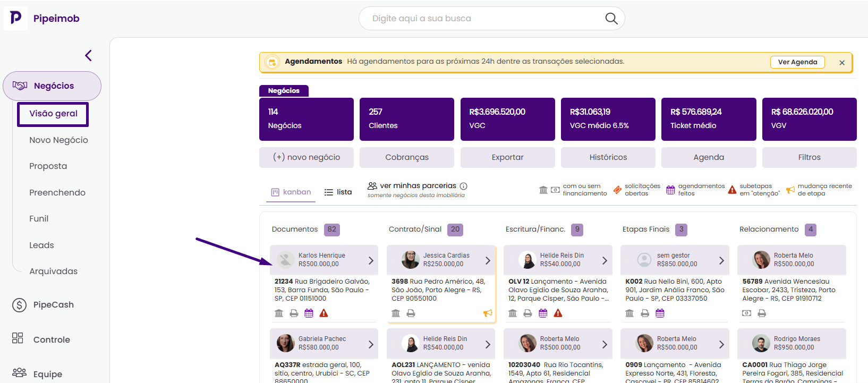Switch to the lista view tab
The height and width of the screenshot is (383, 868).
coord(338,192)
